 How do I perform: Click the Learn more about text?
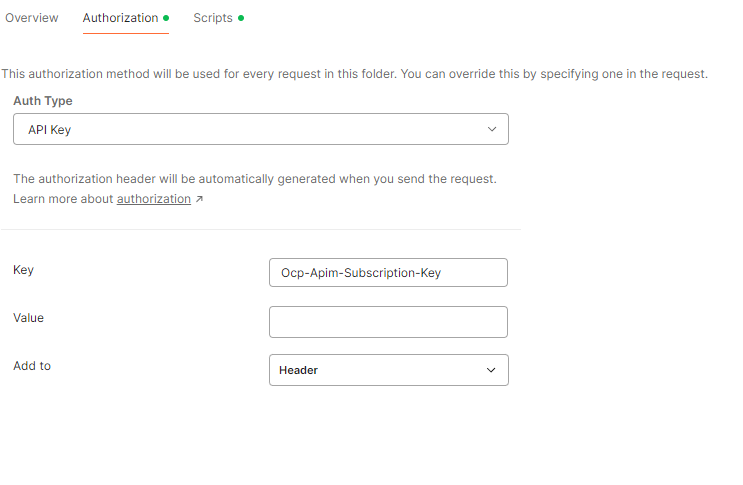[x=64, y=199]
